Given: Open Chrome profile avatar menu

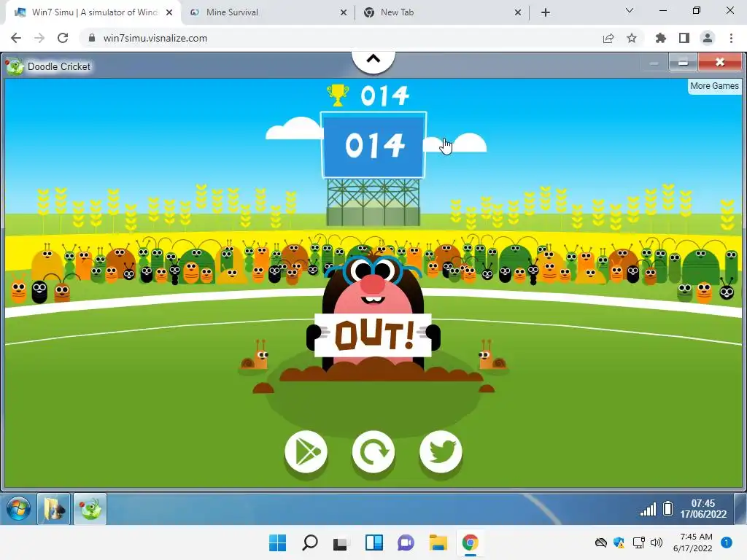Looking at the screenshot, I should [708, 38].
